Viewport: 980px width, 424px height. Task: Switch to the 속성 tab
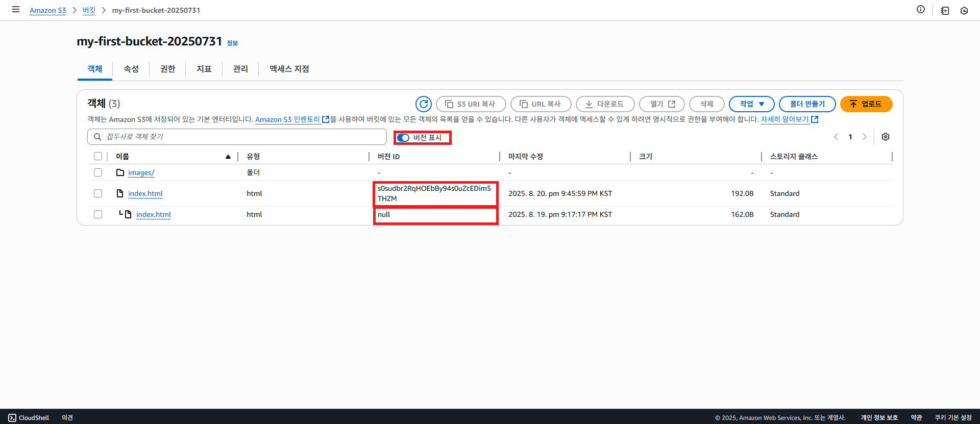(131, 69)
